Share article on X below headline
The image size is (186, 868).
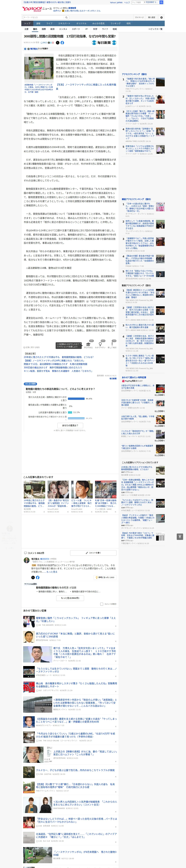tap(57, 43)
